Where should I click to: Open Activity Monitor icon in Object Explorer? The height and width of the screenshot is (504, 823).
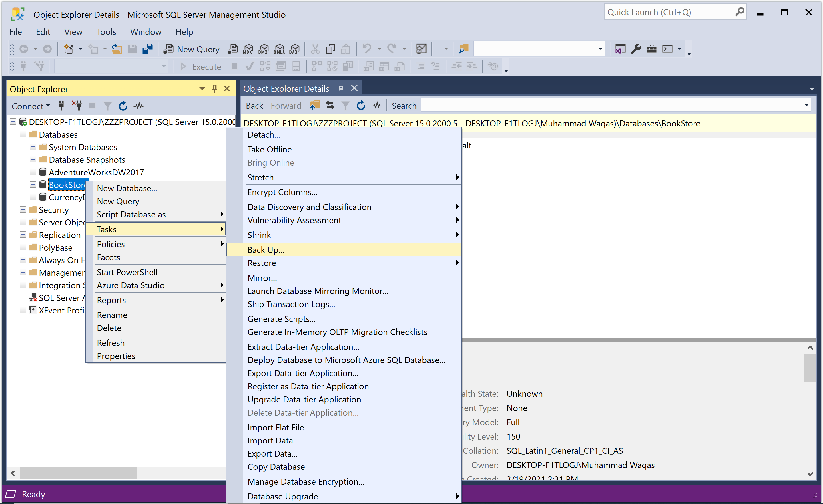[138, 106]
